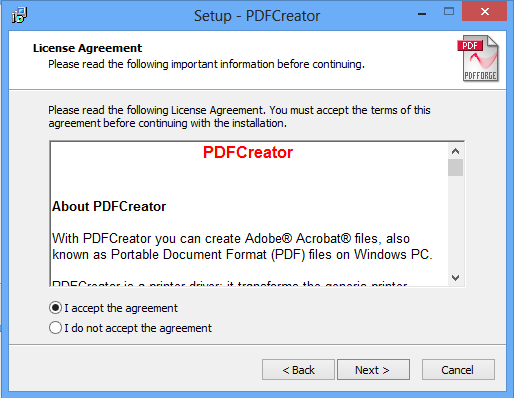Minimize the Setup - PDFCreator window
Screen dimensions: 514x398
coord(422,14)
